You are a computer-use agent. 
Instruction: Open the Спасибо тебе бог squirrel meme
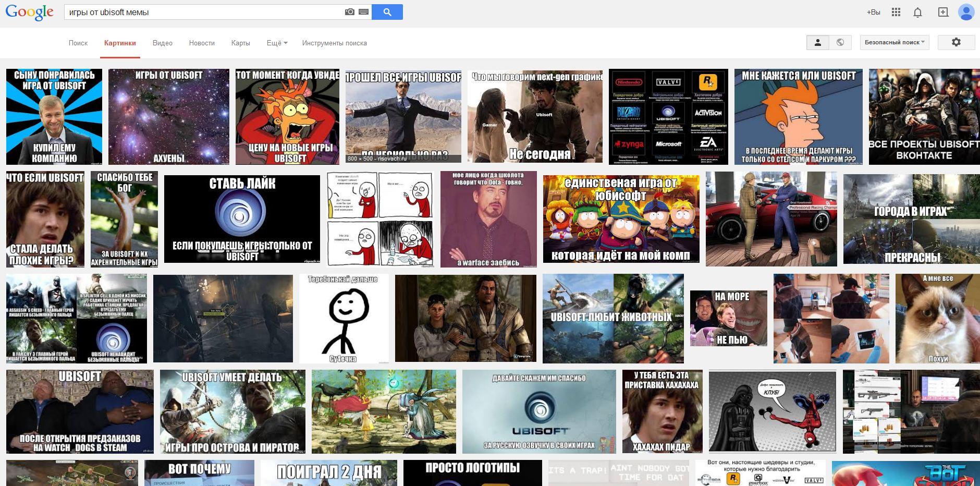[x=124, y=220]
